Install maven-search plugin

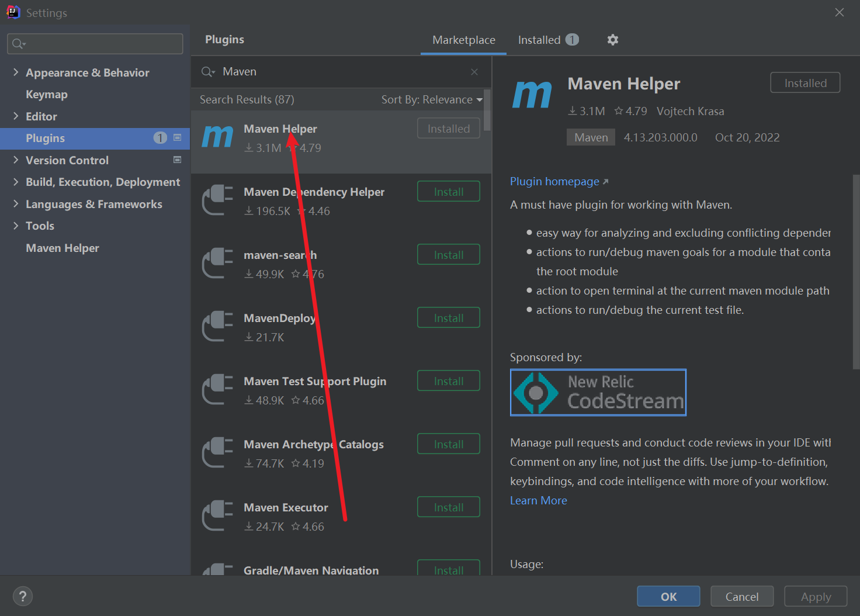[x=449, y=255]
